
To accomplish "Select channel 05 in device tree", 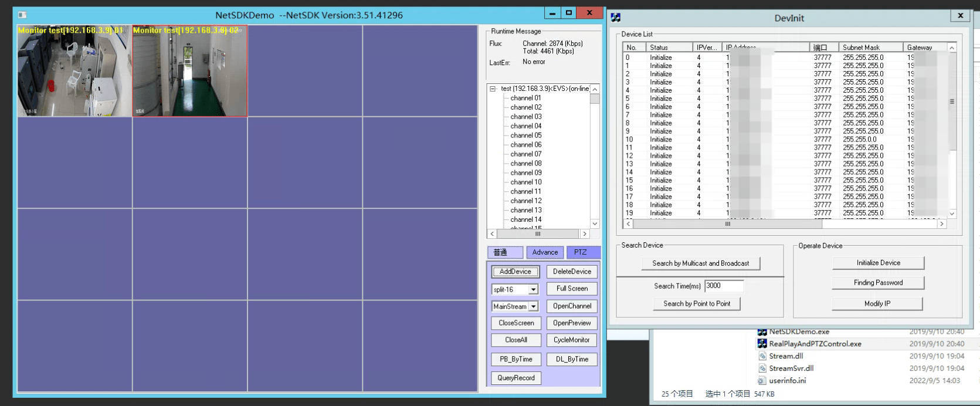I will coord(525,136).
